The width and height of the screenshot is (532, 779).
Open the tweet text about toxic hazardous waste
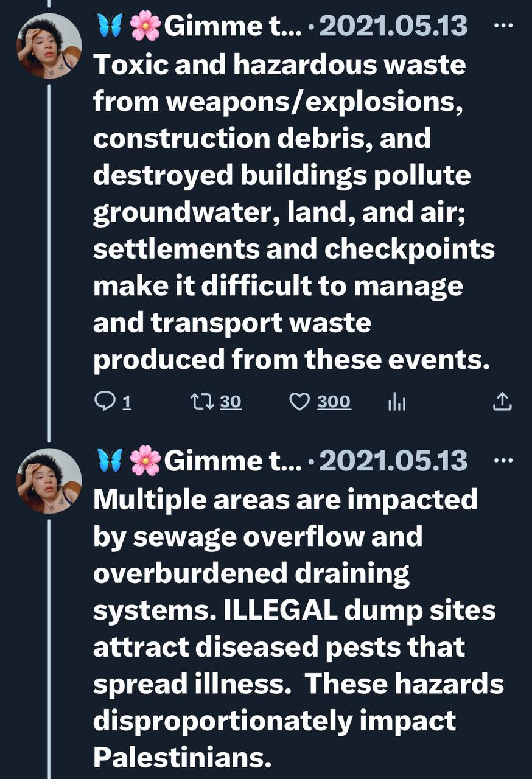coord(291,212)
